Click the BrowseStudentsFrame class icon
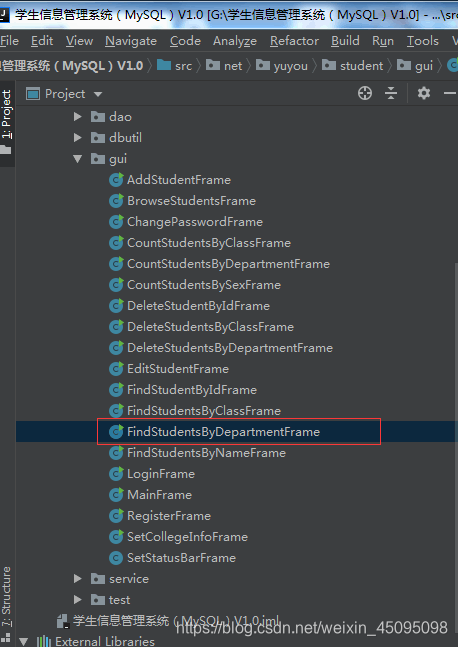 coord(116,201)
